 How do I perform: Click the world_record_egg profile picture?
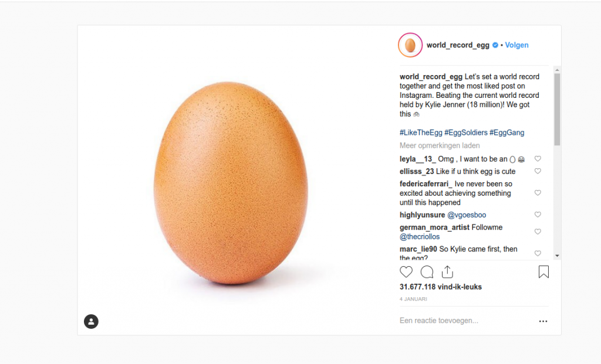[x=410, y=45]
